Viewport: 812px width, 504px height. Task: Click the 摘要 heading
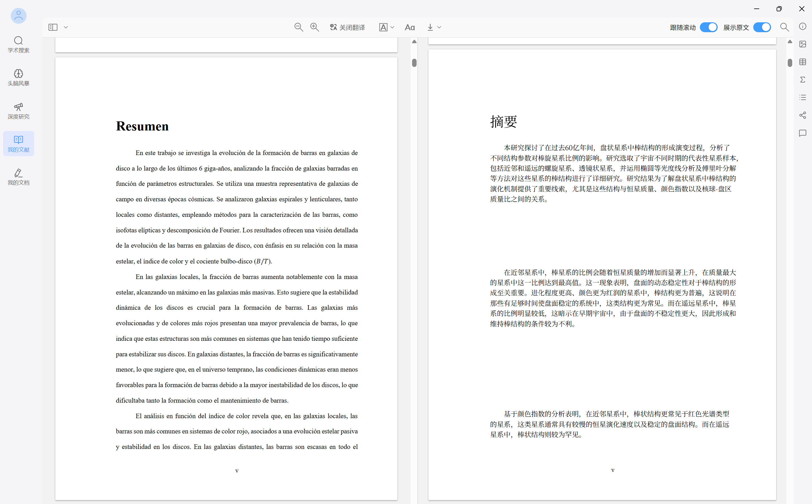click(x=504, y=122)
